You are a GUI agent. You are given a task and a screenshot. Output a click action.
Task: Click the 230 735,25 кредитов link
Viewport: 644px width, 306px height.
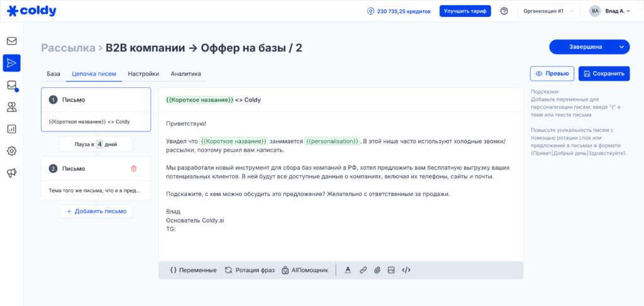coord(404,11)
